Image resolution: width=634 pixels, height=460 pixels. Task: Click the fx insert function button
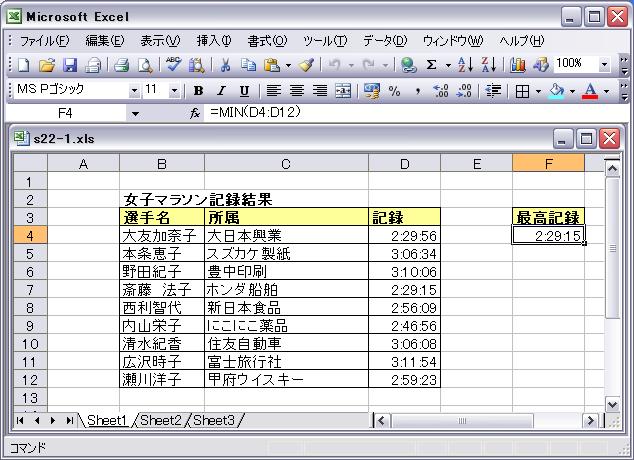pos(195,113)
